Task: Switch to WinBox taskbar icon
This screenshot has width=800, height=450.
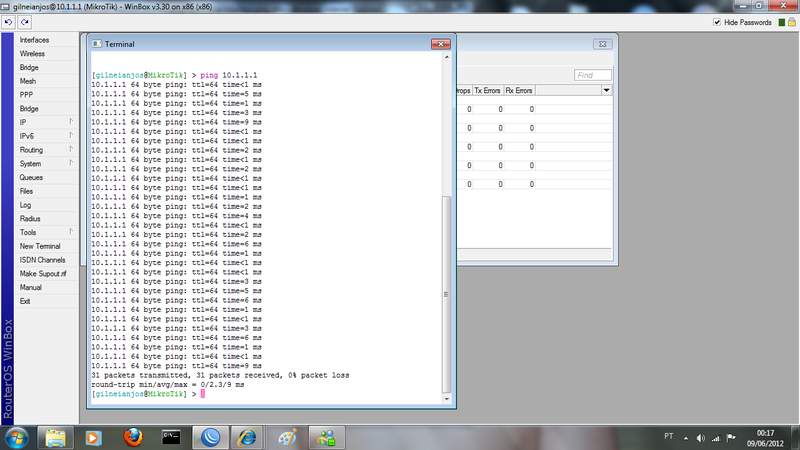Action: [210, 438]
